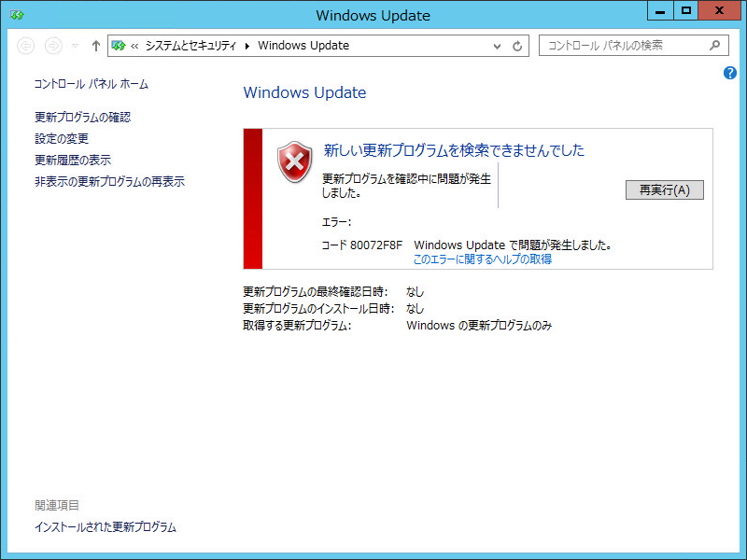Image resolution: width=747 pixels, height=560 pixels.
Task: Click the 再実行(A) retry button
Action: pos(665,190)
